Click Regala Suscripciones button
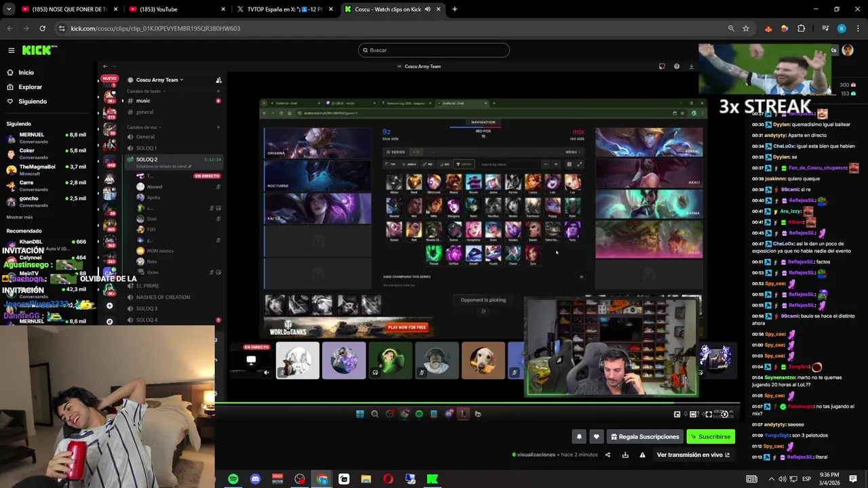This screenshot has width=868, height=488. click(x=645, y=437)
